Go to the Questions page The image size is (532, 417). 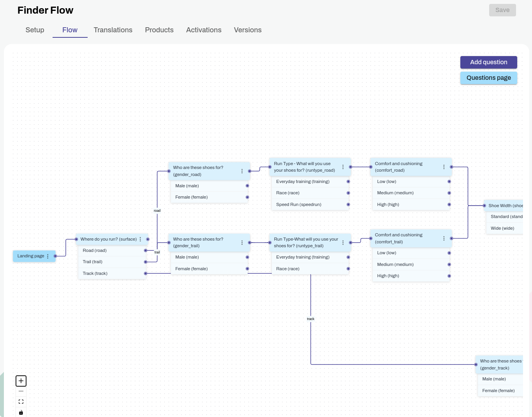point(488,78)
